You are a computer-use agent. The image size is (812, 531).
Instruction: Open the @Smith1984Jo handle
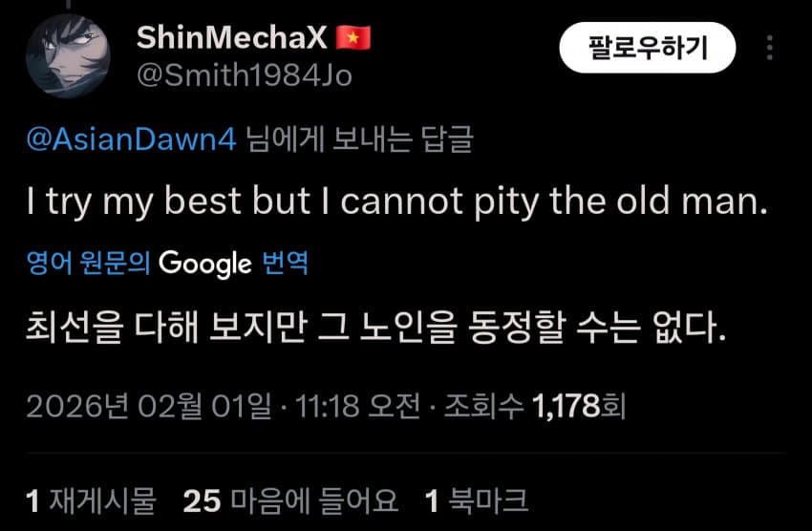pos(245,75)
